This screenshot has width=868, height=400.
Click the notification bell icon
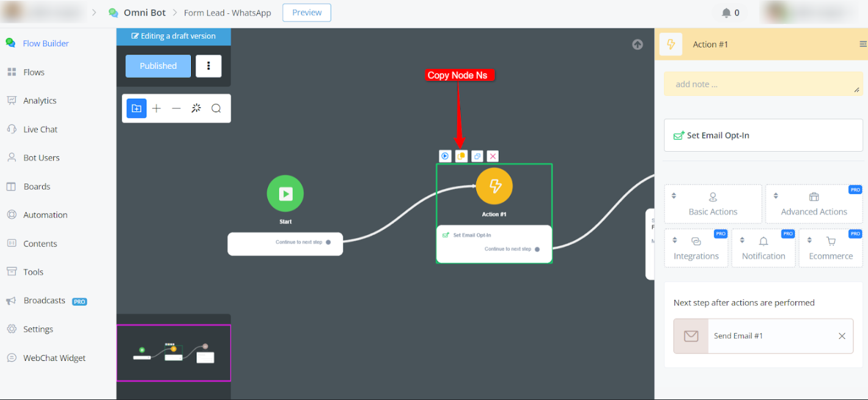pos(726,13)
